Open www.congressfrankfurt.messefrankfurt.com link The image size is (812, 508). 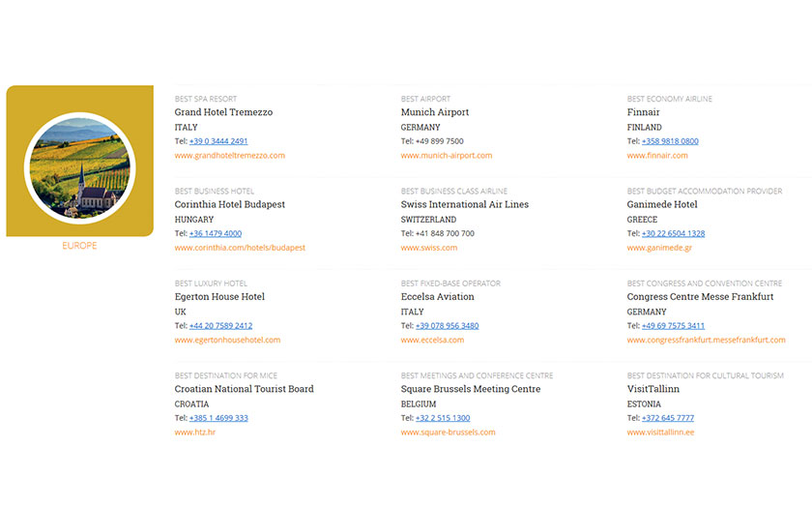707,340
